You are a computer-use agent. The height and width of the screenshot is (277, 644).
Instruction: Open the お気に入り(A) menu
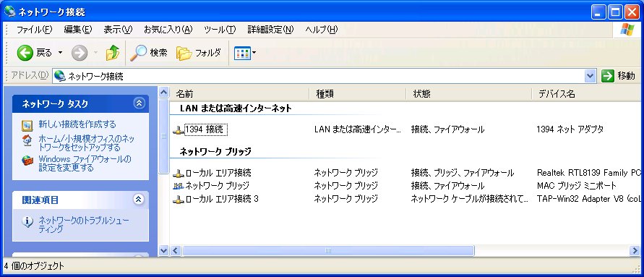pos(168,30)
